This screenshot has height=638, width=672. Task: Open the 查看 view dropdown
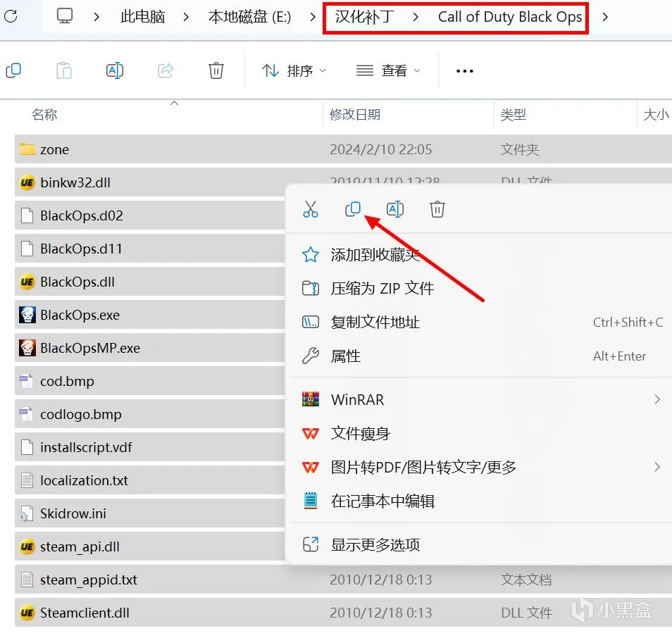pos(388,70)
